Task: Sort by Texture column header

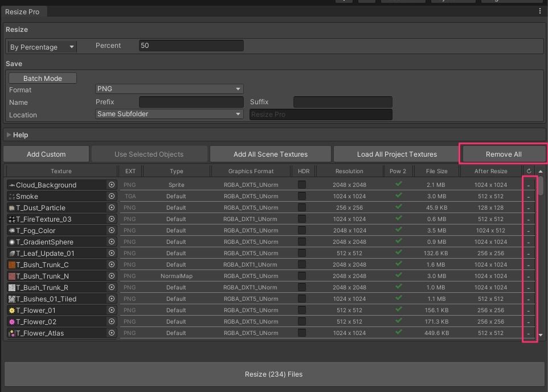Action: click(x=61, y=171)
